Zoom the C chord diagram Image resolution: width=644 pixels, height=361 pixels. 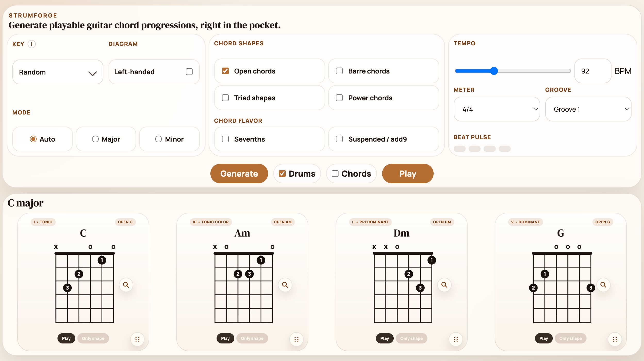[x=126, y=285]
